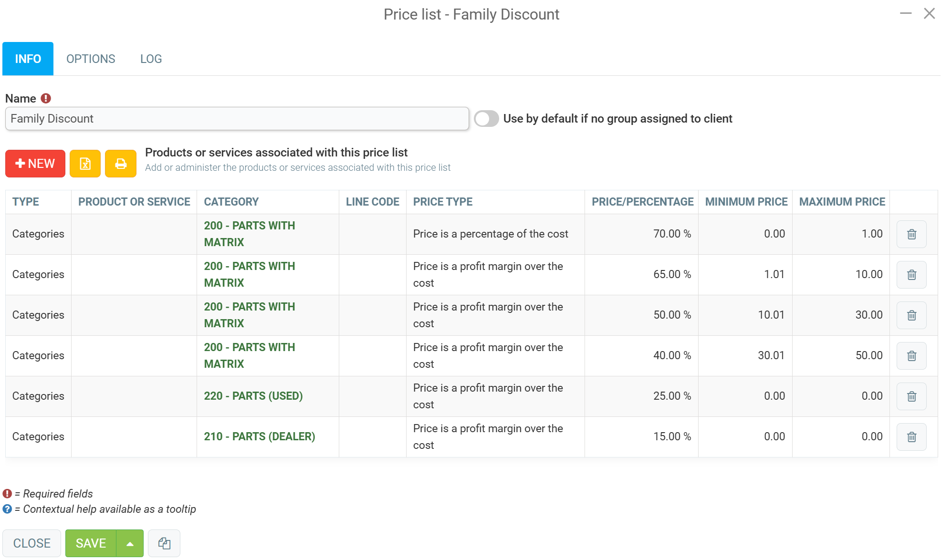Expand the Save button dropdown arrow
The image size is (941, 560).
tap(130, 543)
